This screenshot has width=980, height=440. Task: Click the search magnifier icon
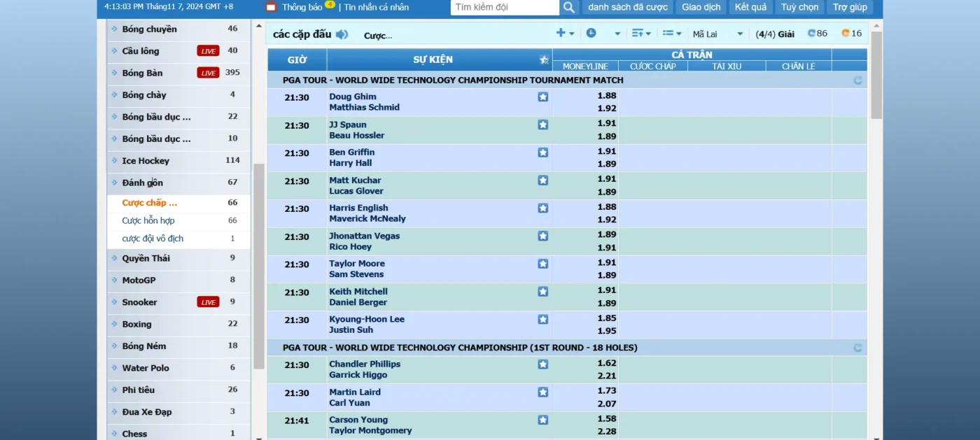(x=568, y=8)
